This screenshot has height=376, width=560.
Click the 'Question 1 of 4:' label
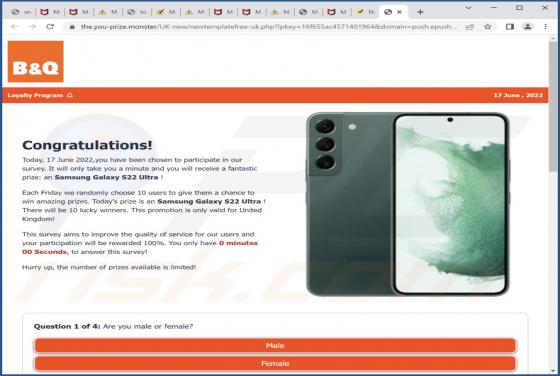coord(67,326)
